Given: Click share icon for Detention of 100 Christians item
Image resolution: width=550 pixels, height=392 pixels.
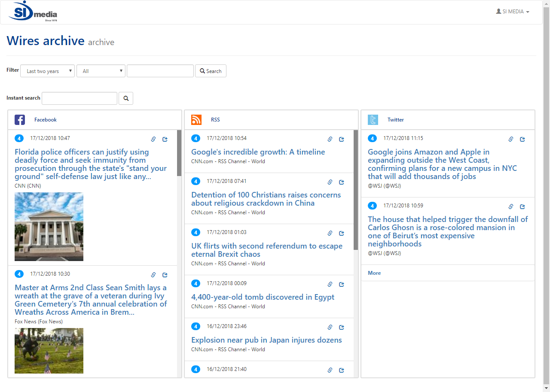Looking at the screenshot, I should click(x=342, y=182).
